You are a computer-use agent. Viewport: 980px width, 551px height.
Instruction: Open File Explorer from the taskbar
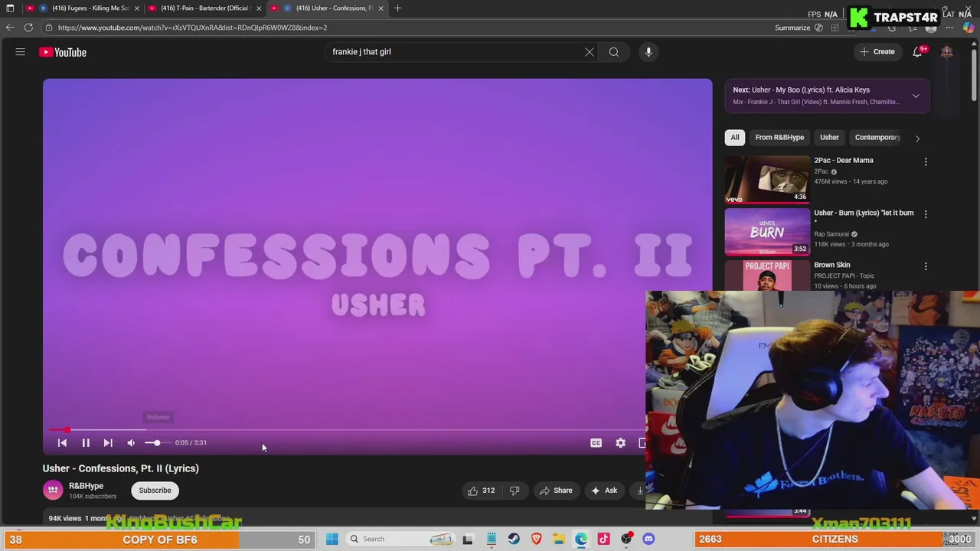[559, 540]
